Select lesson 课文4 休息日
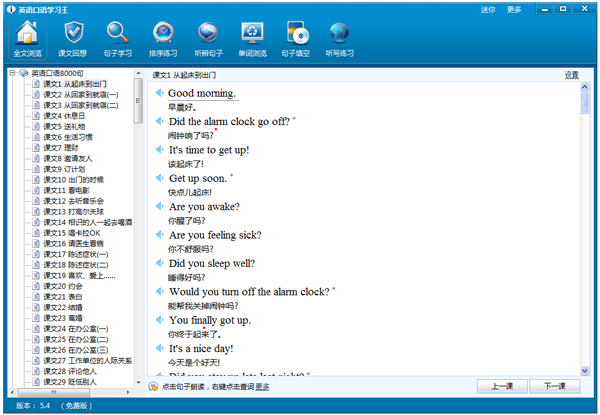 pos(64,116)
